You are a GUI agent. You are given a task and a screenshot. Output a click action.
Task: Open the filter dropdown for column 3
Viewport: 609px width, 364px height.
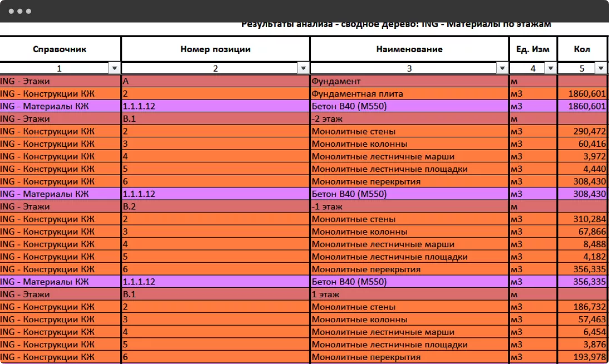point(503,68)
